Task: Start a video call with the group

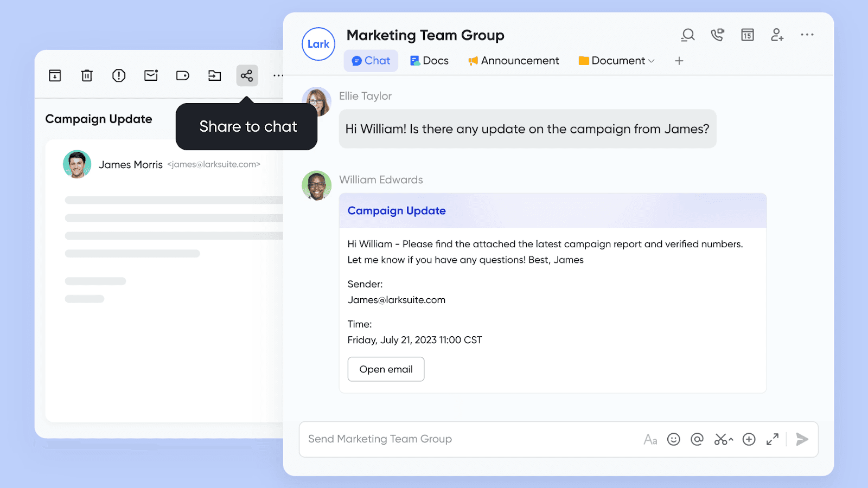Action: point(718,35)
